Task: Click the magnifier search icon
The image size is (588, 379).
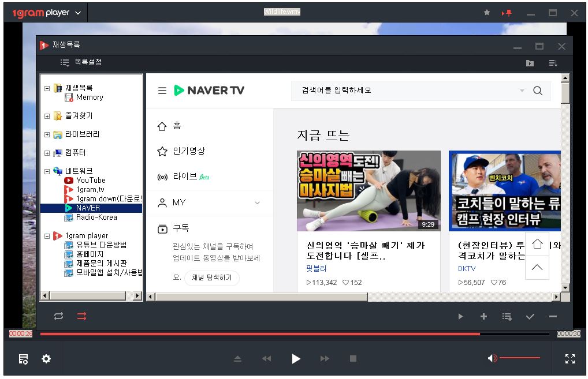Action: tap(538, 91)
